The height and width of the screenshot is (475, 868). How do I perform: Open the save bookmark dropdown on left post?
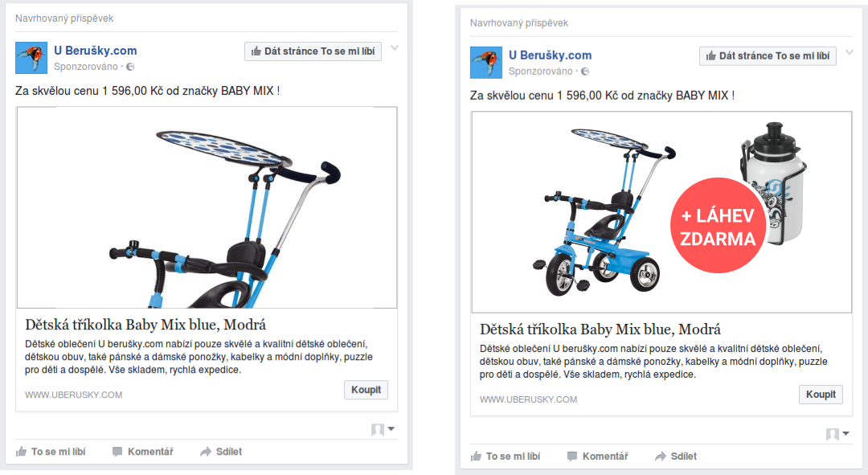[x=383, y=430]
